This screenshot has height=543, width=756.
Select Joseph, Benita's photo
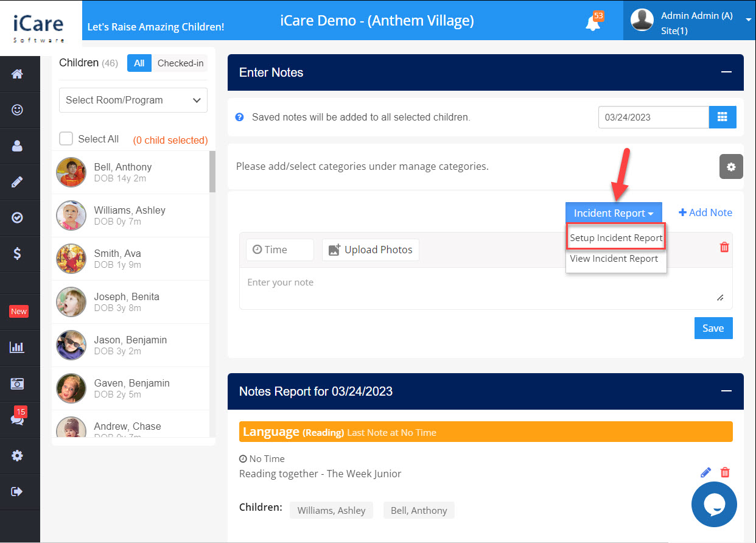(71, 302)
